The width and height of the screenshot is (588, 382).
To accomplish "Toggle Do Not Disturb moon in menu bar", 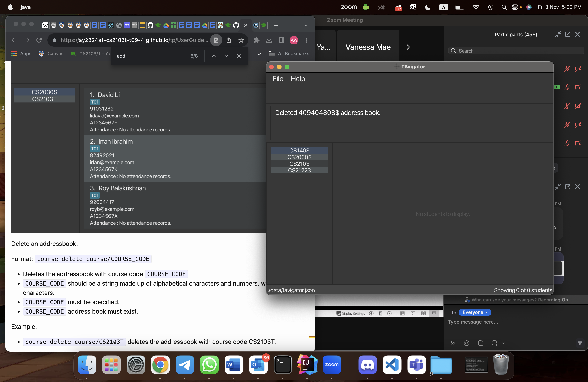I will pos(428,7).
